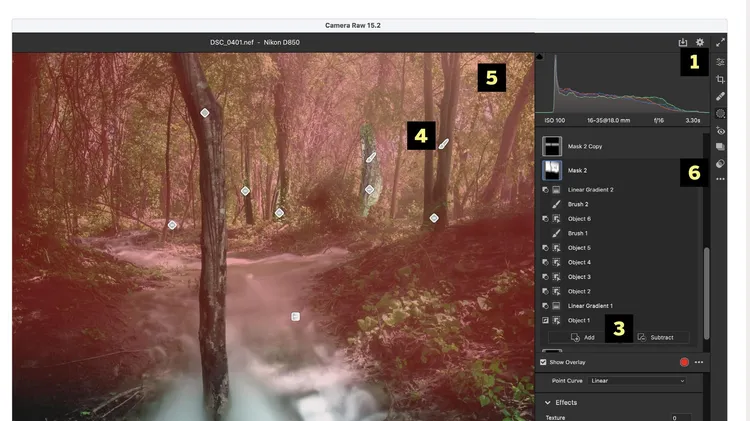750x421 pixels.
Task: Click subtract-mode icon beside Object 2
Action: point(545,291)
